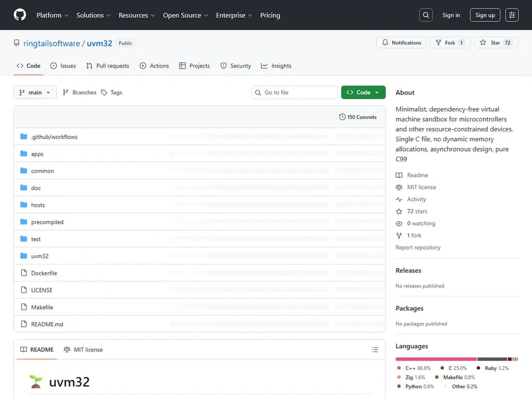Open the Resources dropdown in the header
This screenshot has width=532, height=399.
pyautogui.click(x=134, y=15)
